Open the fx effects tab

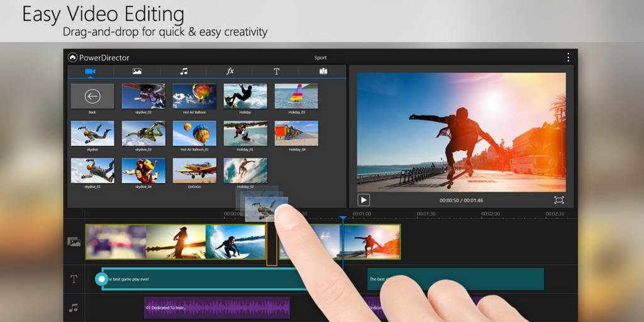230,72
